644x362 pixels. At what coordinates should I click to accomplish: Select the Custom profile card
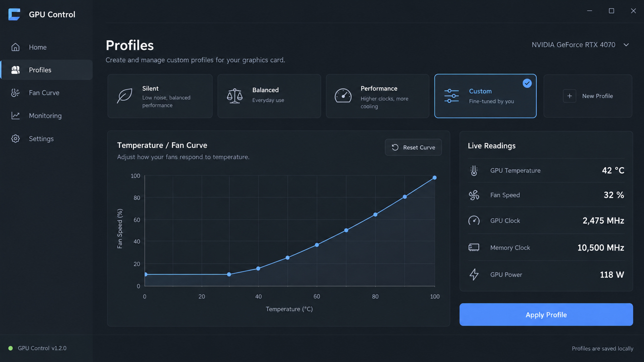coord(485,96)
